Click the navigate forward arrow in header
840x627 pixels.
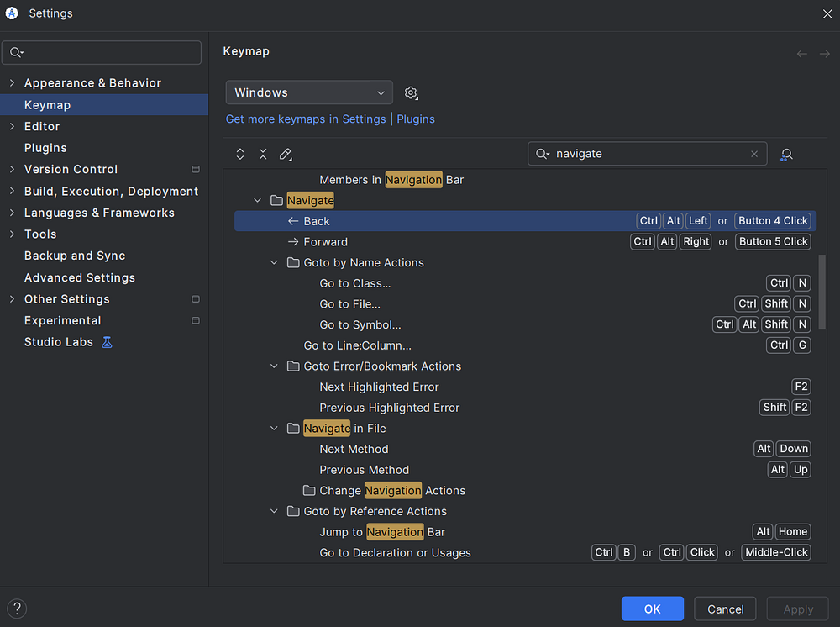pyautogui.click(x=825, y=54)
